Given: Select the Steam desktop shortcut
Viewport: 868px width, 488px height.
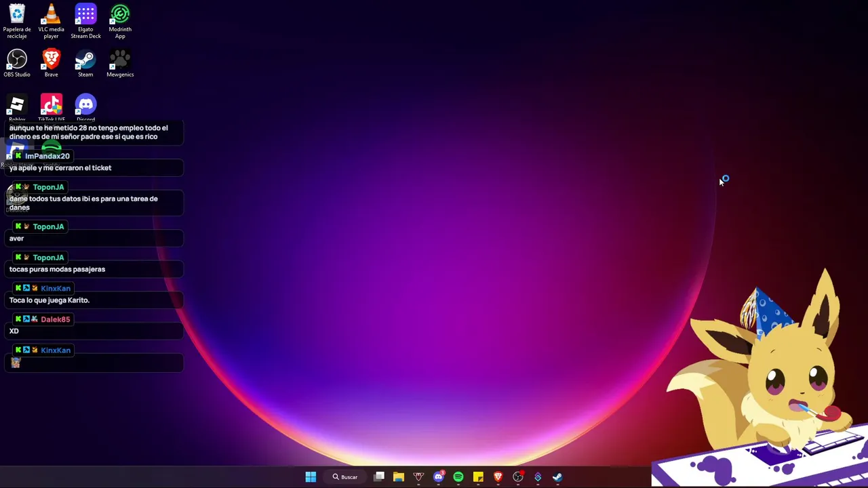Looking at the screenshot, I should pos(85,64).
